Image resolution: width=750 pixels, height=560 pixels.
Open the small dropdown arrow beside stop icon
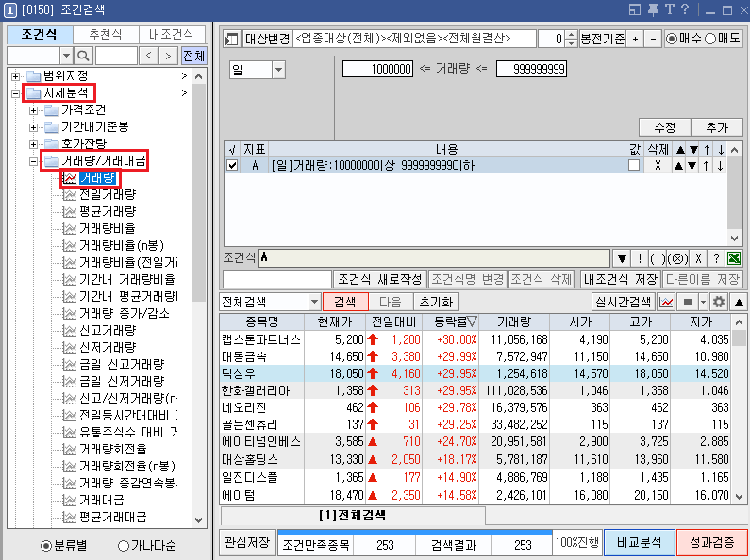tap(703, 302)
